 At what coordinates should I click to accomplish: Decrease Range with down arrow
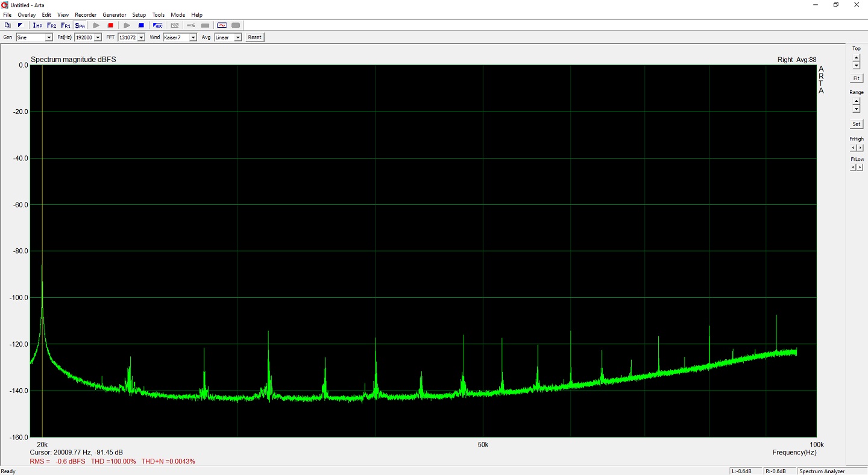[857, 109]
